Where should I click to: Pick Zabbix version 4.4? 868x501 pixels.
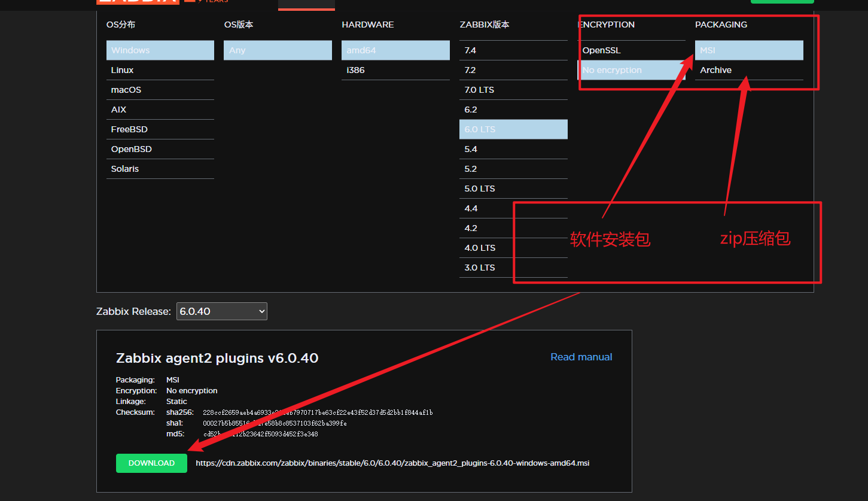pyautogui.click(x=513, y=208)
